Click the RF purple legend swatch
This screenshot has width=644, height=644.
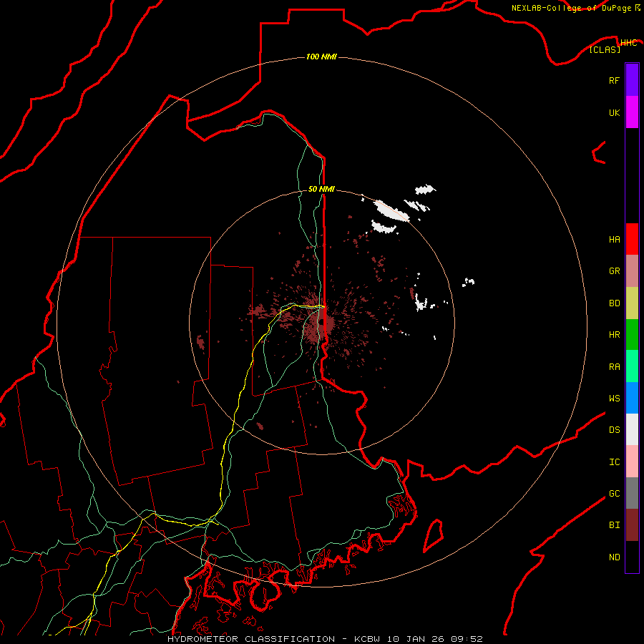632,80
